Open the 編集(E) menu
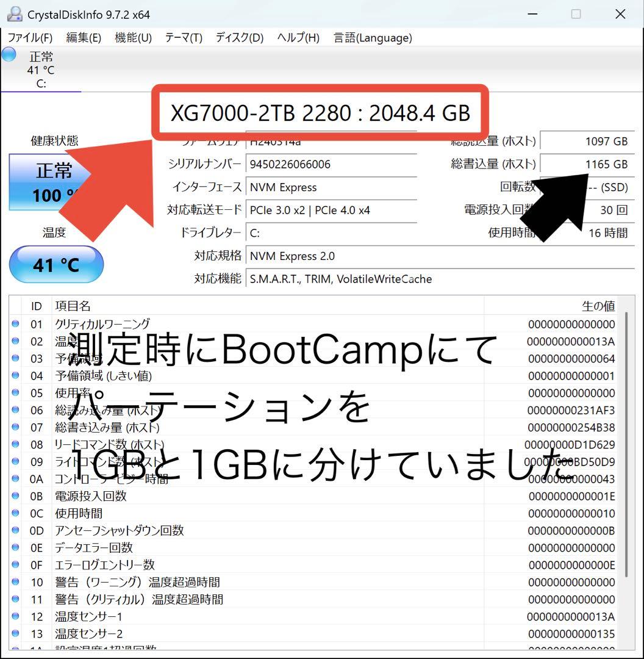This screenshot has height=659, width=644. pyautogui.click(x=82, y=37)
